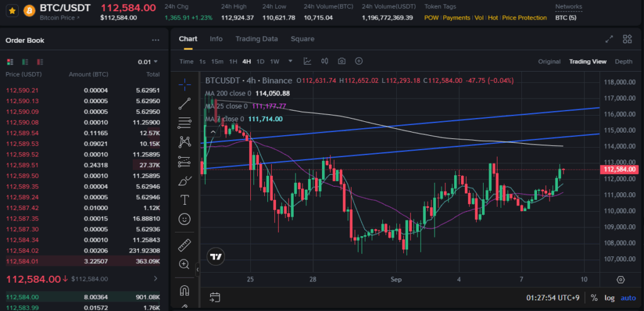Toggle magnet mode for drawings
Screen dimensions: 644x311
click(185, 290)
